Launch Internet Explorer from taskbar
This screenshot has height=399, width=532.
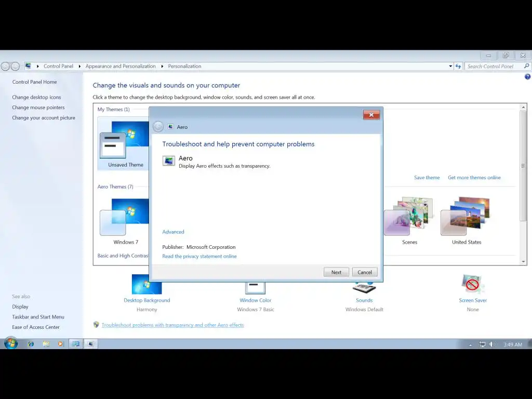pyautogui.click(x=31, y=344)
